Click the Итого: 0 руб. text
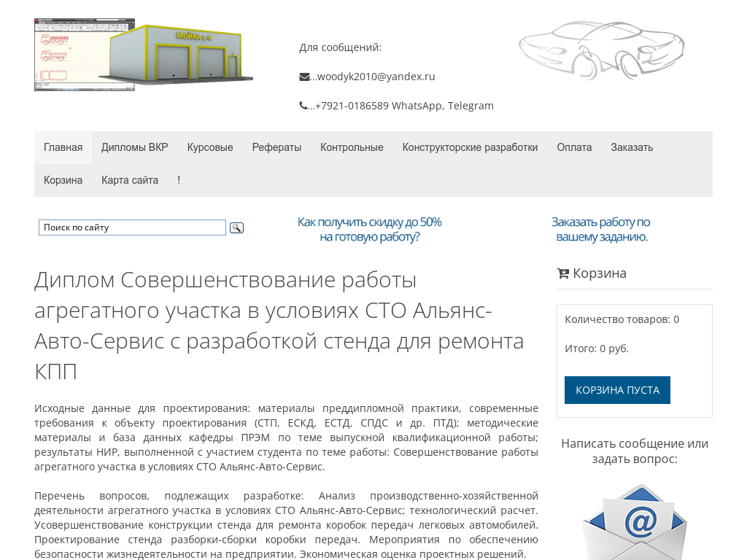This screenshot has height=560, width=747. pos(597,349)
